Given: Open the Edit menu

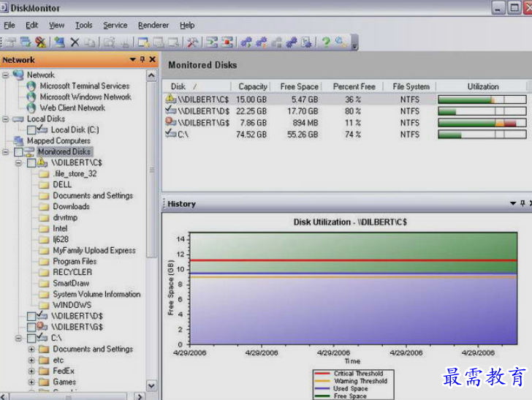Looking at the screenshot, I should [x=32, y=25].
